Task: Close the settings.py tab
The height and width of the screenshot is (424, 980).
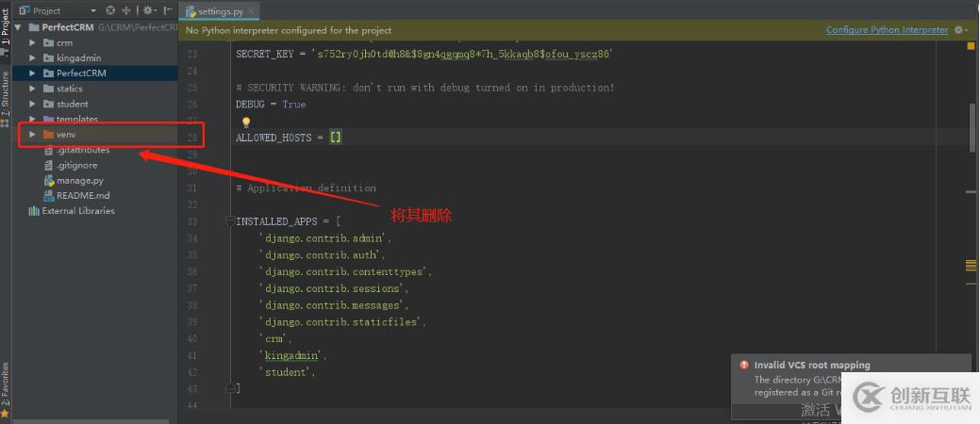Action: [x=251, y=11]
